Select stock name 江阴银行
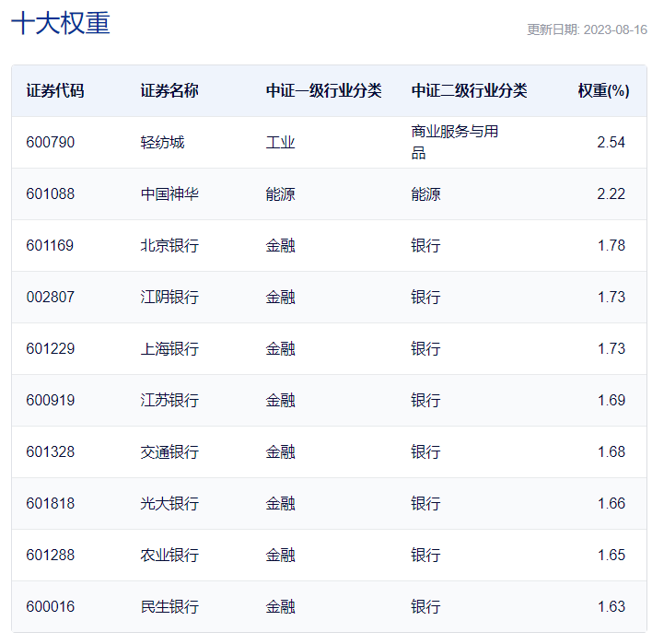Viewport: 652px width, 644px height. 169,297
